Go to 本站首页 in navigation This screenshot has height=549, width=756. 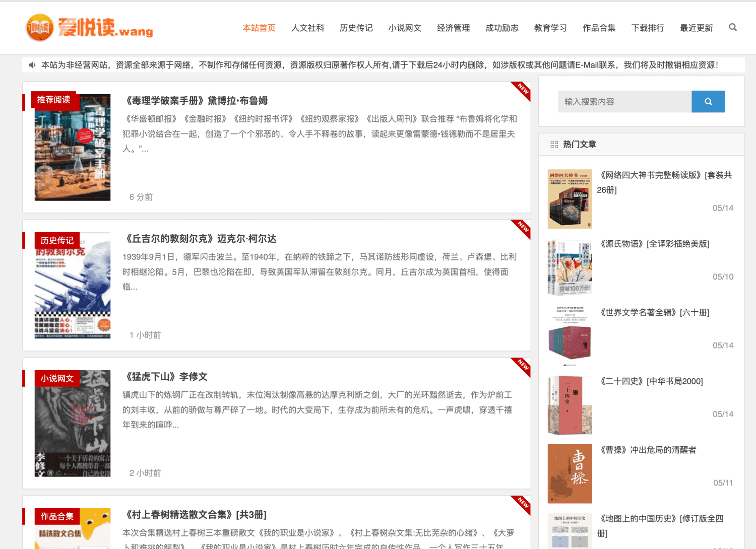(259, 28)
